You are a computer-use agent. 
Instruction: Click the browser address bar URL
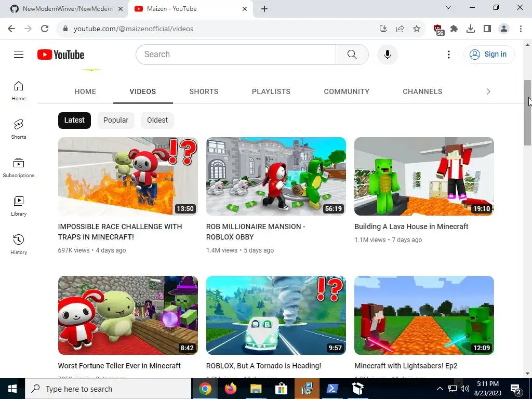[134, 29]
